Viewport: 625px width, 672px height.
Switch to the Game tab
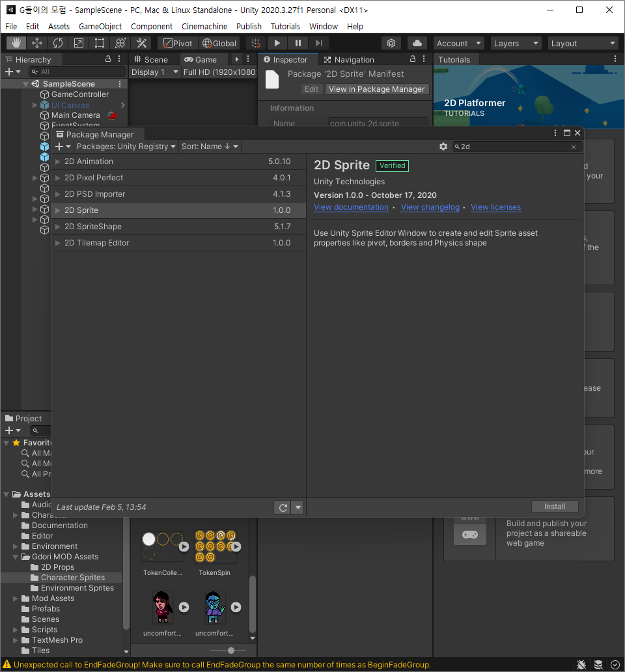click(201, 59)
